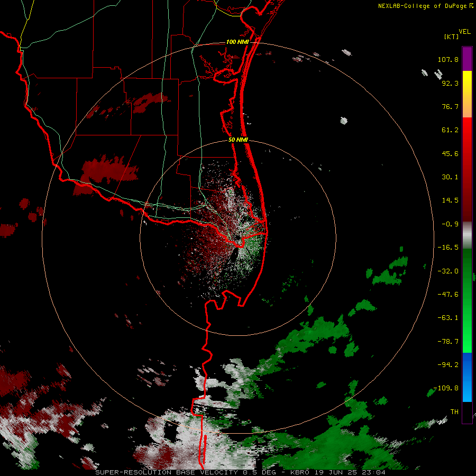Click the Super-Resolution Base Velocity footer caption
This screenshot has width=476, height=476.
pos(241,472)
